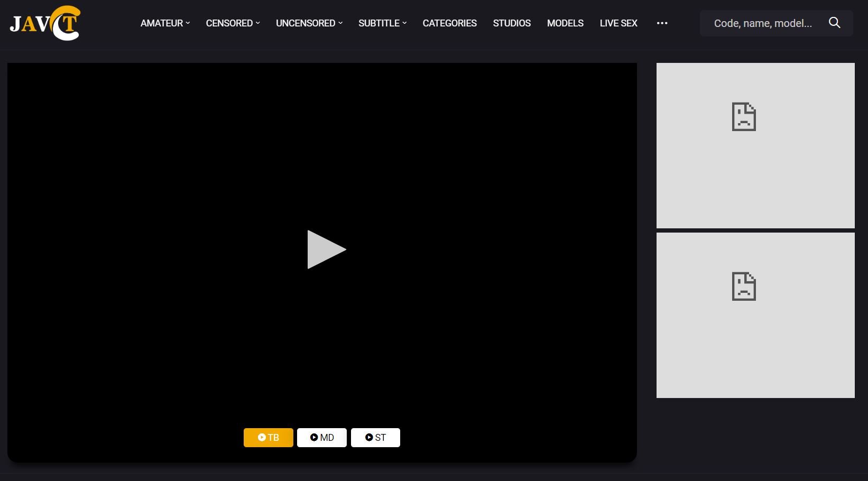Click the search magnifier icon
The image size is (868, 481).
pos(834,23)
